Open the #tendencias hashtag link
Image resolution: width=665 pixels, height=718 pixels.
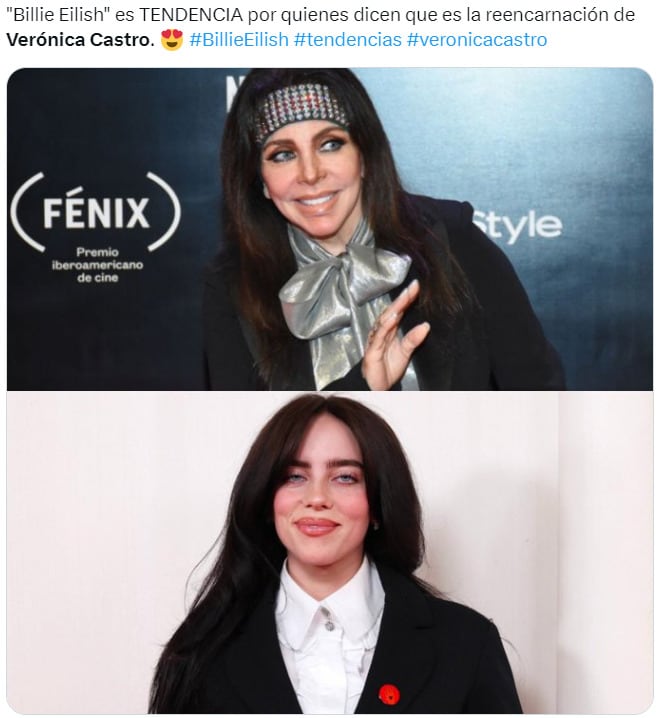[x=348, y=40]
